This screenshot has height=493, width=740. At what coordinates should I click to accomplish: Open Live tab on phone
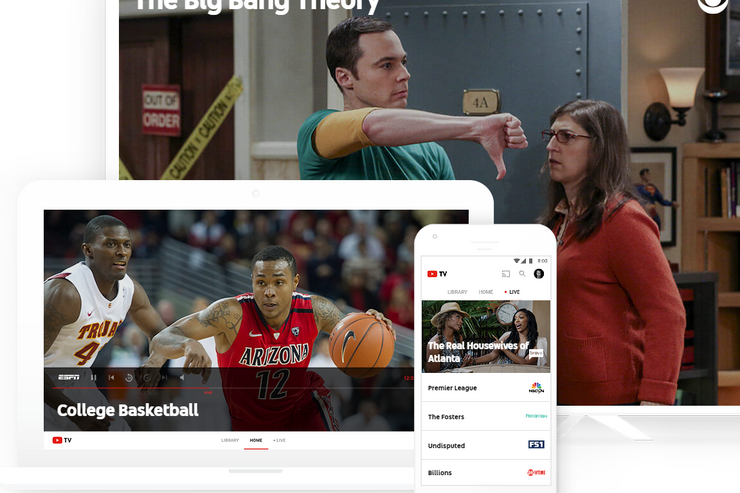coord(513,292)
